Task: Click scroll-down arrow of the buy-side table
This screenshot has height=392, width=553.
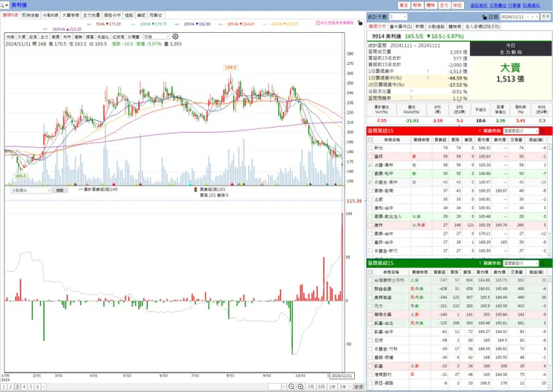Action: click(549, 255)
